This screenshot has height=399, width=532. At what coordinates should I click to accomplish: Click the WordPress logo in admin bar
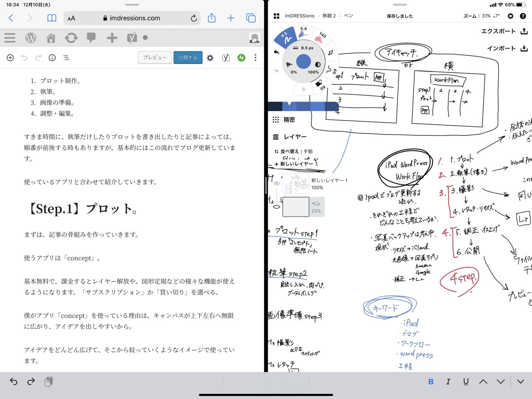tap(31, 38)
